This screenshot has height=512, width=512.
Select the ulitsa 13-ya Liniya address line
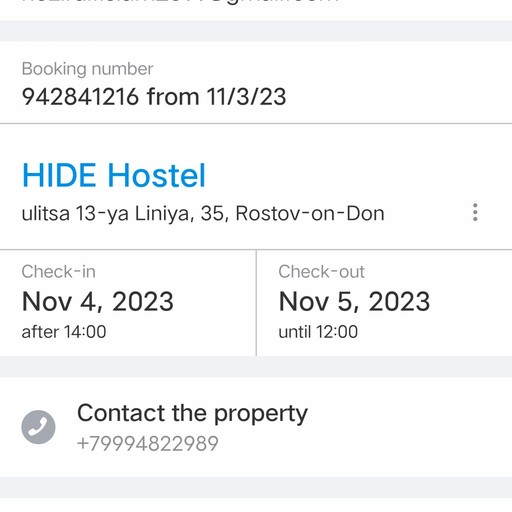click(x=203, y=214)
